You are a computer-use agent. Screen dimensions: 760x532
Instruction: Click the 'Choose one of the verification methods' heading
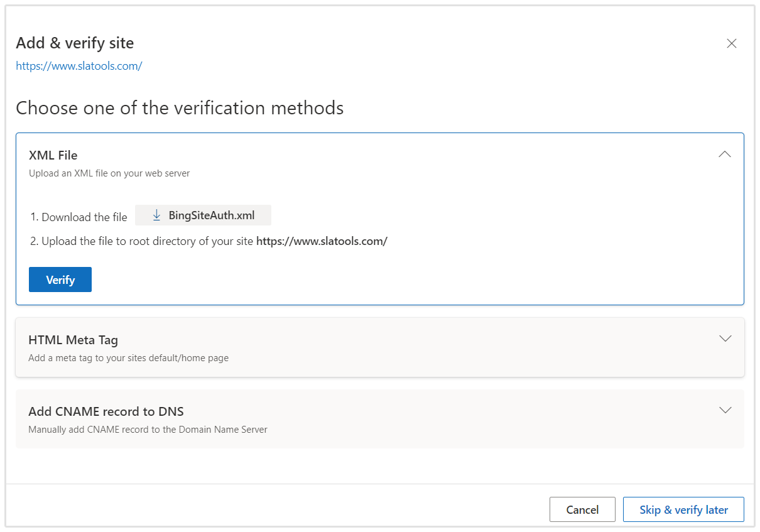pos(180,108)
